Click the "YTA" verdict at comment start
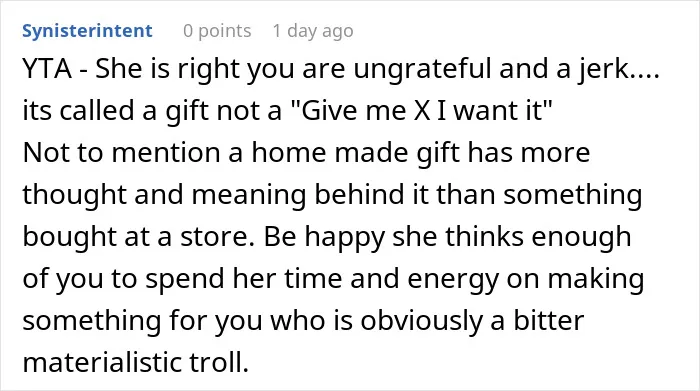This screenshot has height=391, width=700. point(47,69)
